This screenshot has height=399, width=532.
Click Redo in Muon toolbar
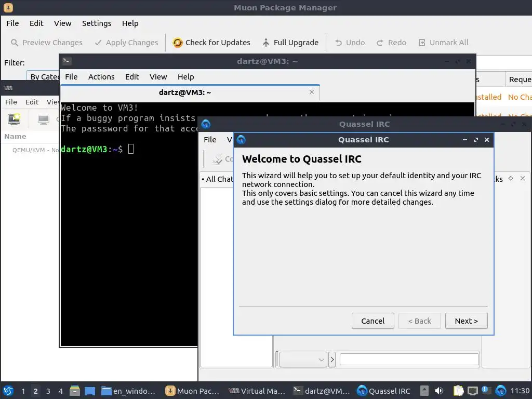392,43
